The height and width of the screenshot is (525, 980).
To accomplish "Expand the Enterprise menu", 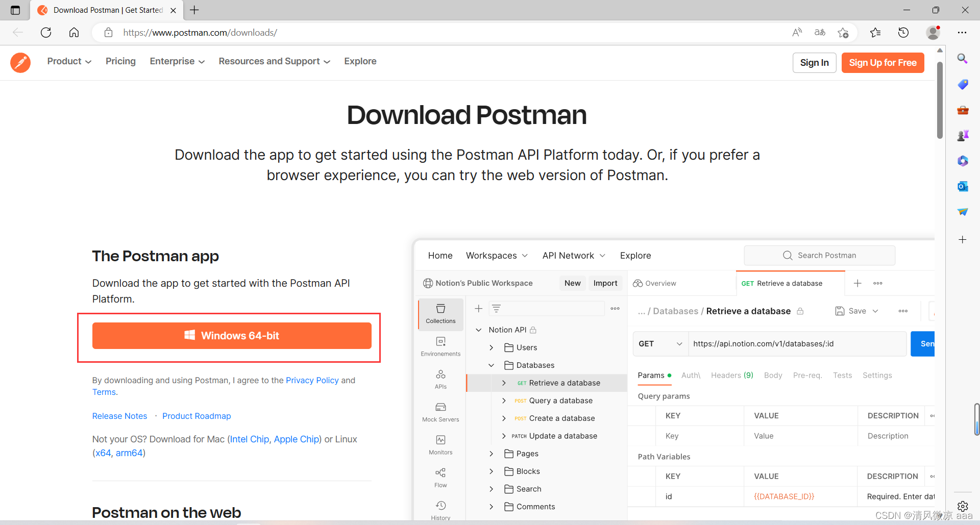I will point(177,61).
